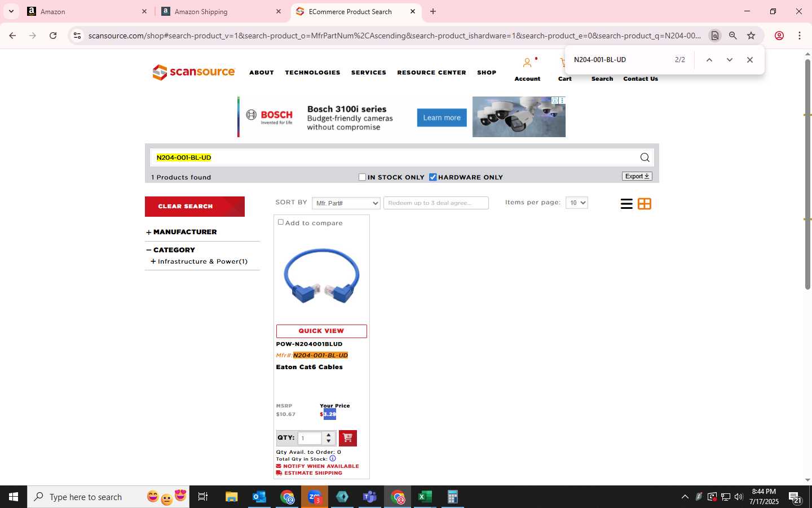Show hidden system tray icons
The height and width of the screenshot is (508, 812).
click(685, 497)
